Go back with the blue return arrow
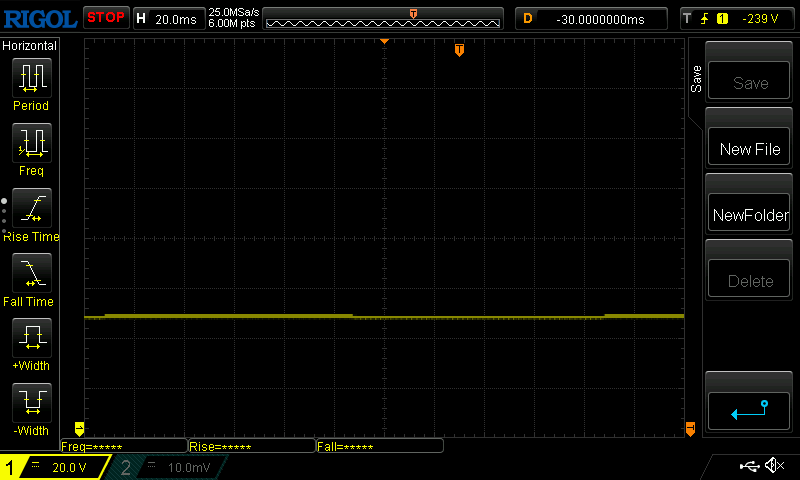The height and width of the screenshot is (480, 800). pos(749,411)
